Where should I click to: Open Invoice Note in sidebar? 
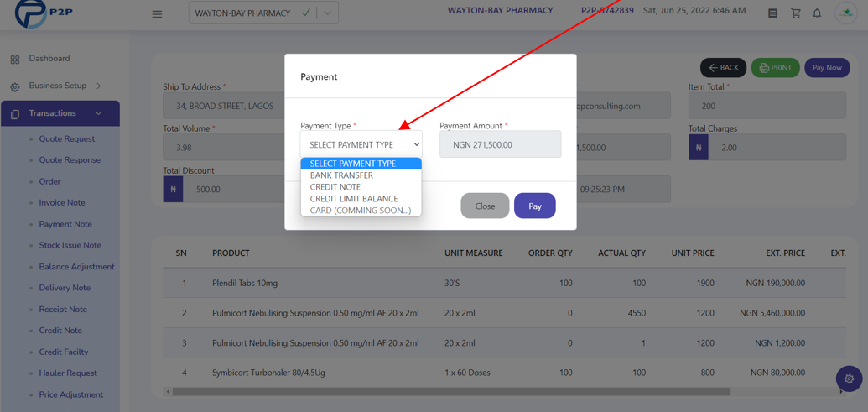pyautogui.click(x=62, y=203)
